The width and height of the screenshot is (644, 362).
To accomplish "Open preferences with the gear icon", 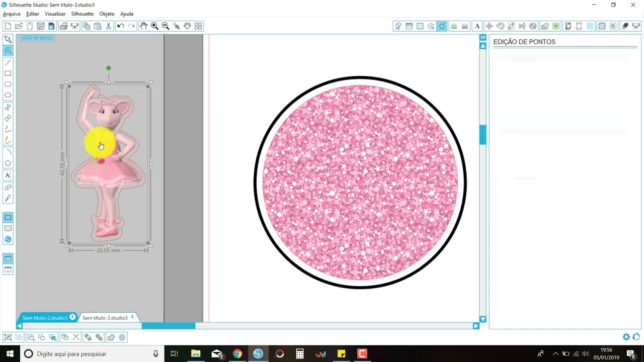I will click(x=626, y=337).
